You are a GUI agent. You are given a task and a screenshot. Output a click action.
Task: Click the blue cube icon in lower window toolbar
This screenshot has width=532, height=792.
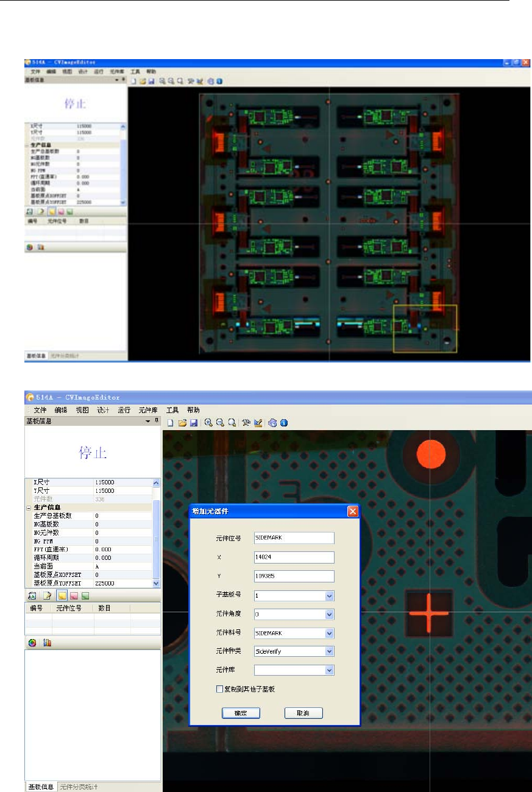click(x=273, y=423)
